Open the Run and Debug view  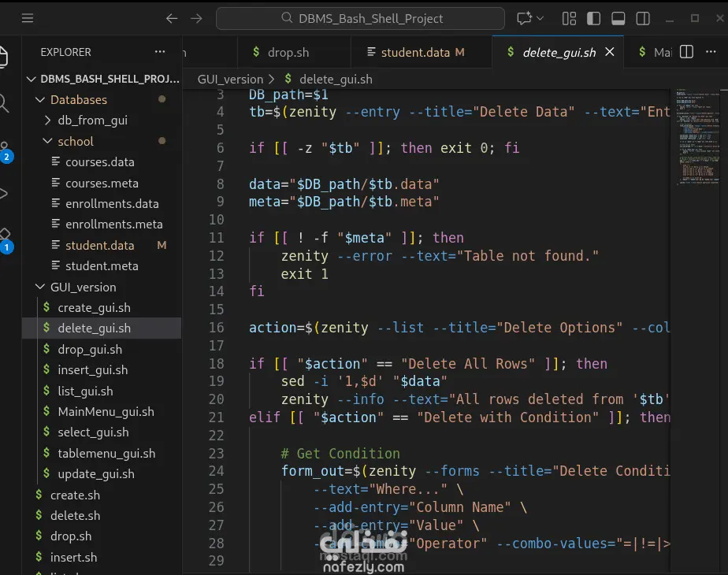click(x=5, y=194)
